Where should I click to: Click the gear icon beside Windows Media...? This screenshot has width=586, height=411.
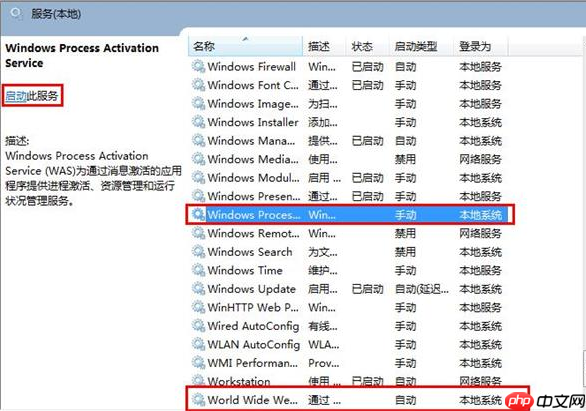(198, 159)
